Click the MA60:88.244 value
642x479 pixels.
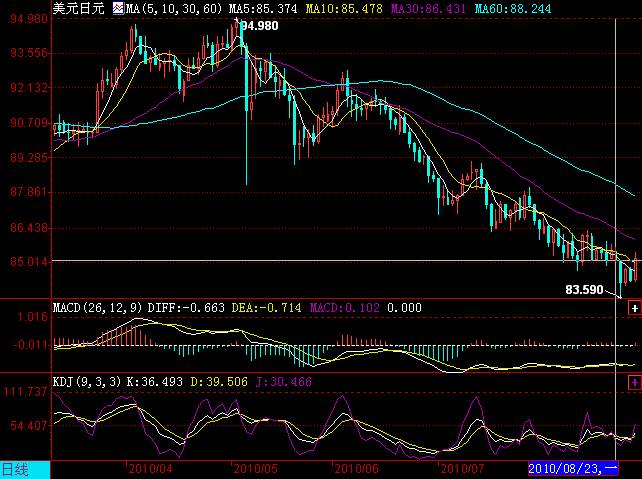[513, 8]
